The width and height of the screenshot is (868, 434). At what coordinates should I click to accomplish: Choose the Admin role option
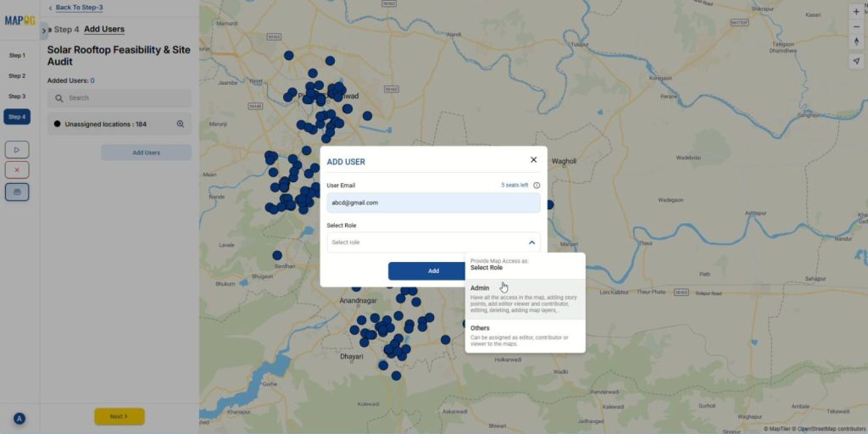[526, 299]
